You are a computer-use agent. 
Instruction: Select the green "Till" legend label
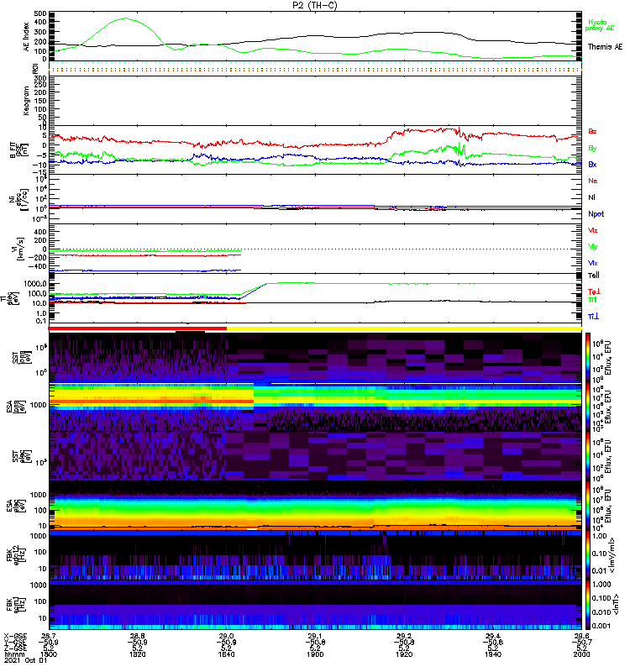point(592,300)
